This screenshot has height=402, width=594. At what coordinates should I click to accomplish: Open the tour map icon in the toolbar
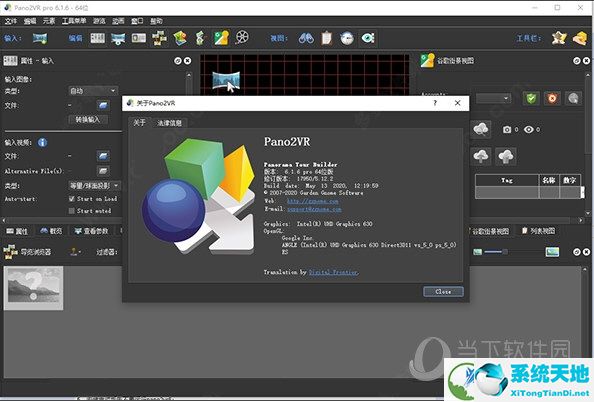180,38
